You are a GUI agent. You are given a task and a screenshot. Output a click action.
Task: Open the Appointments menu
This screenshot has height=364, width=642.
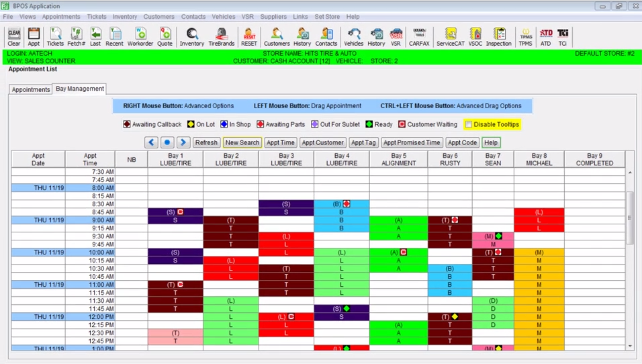click(x=61, y=17)
